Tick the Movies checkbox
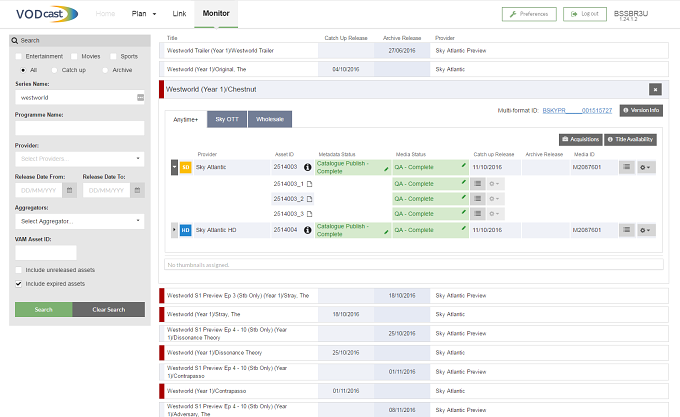The width and height of the screenshot is (680, 417). 74,56
